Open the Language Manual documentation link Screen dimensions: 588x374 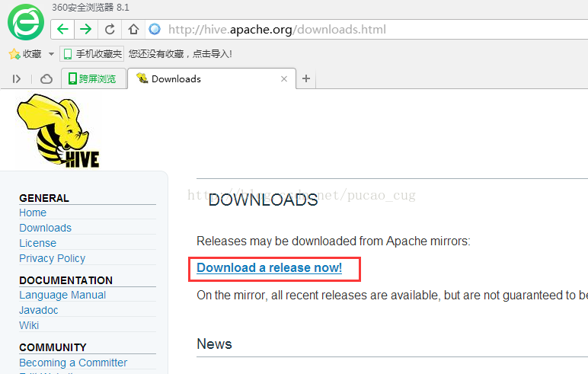tap(62, 295)
